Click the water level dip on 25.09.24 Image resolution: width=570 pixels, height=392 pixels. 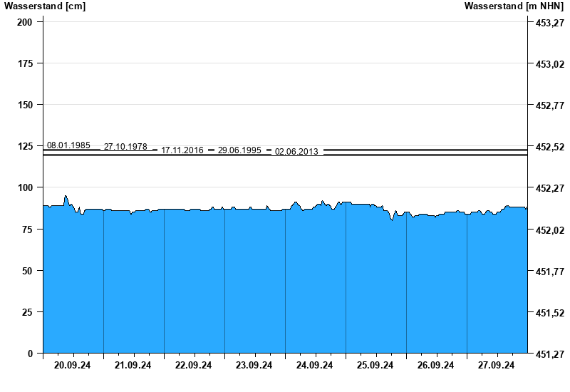pos(392,220)
